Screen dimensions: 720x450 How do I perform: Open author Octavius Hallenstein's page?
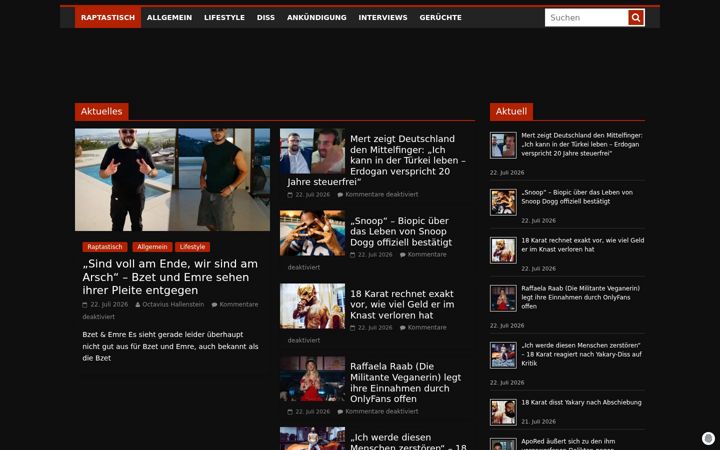pos(173,304)
